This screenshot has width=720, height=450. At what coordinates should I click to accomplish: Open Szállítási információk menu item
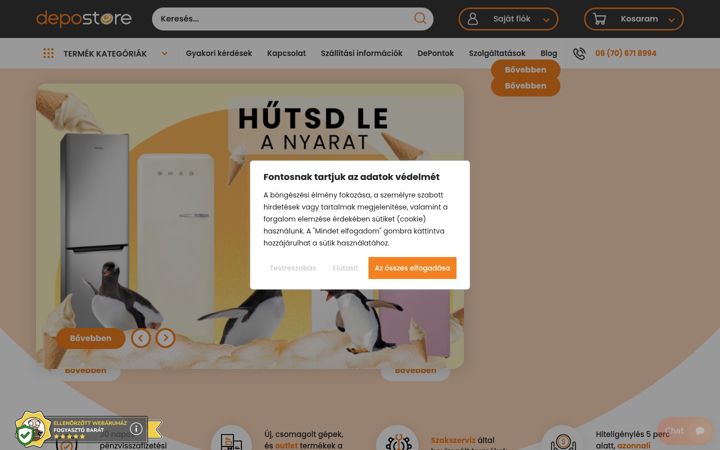361,53
